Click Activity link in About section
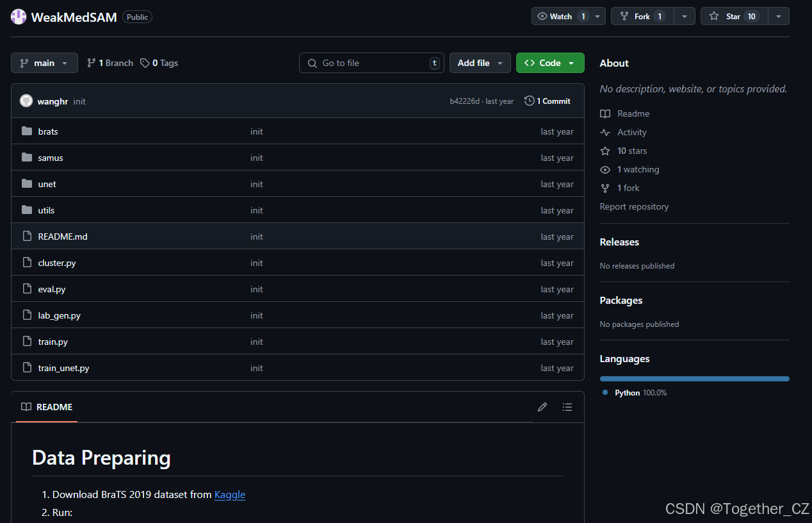812x523 pixels. click(x=632, y=132)
